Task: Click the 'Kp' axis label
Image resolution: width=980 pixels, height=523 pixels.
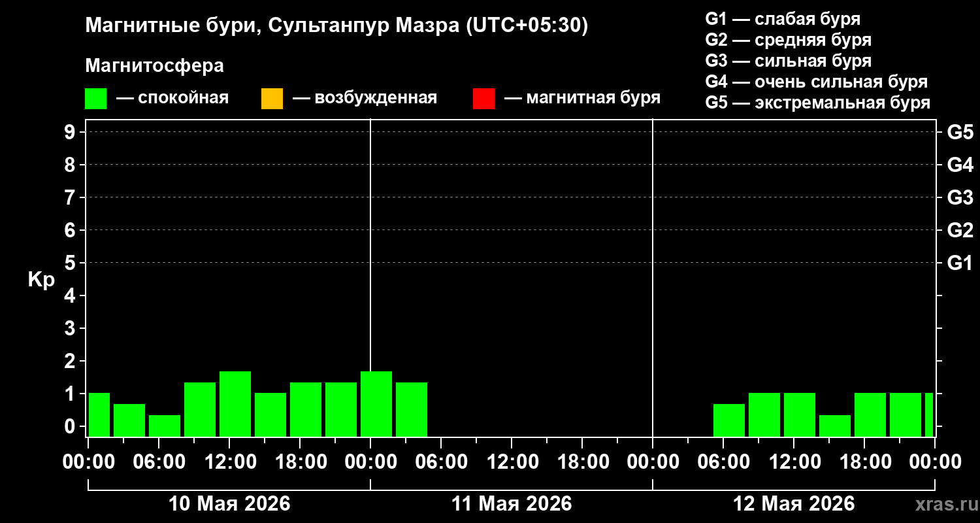Action: 41,280
